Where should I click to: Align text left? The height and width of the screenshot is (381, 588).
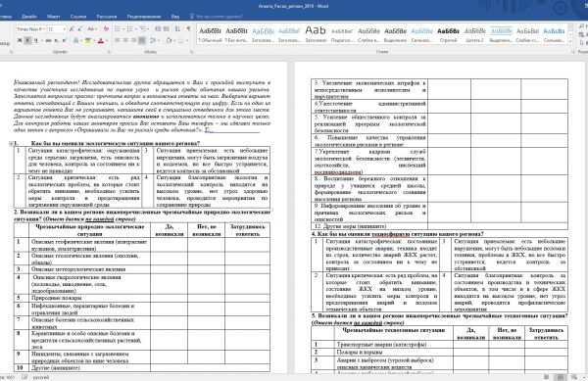point(118,40)
